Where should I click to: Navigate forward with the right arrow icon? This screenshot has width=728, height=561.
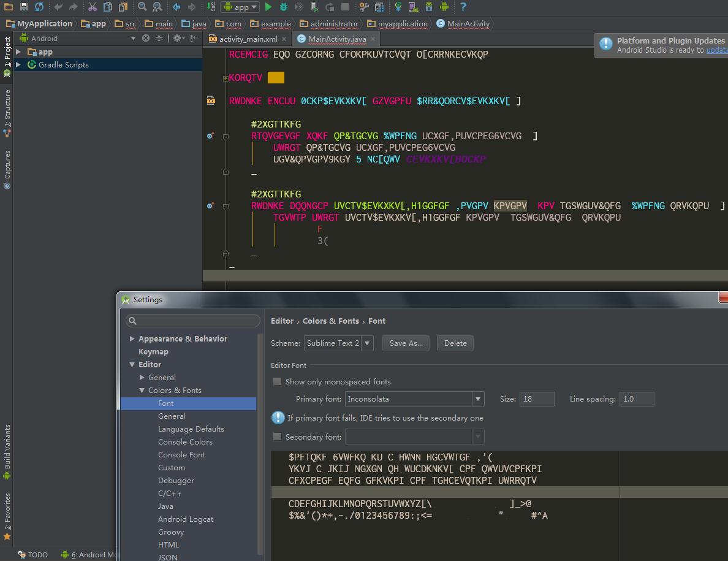tap(192, 7)
